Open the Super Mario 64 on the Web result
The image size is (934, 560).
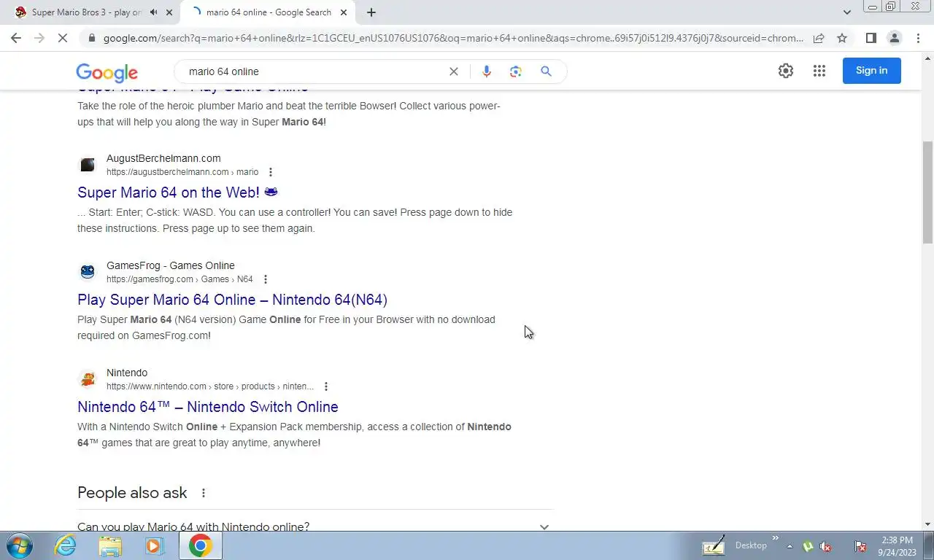tap(177, 192)
